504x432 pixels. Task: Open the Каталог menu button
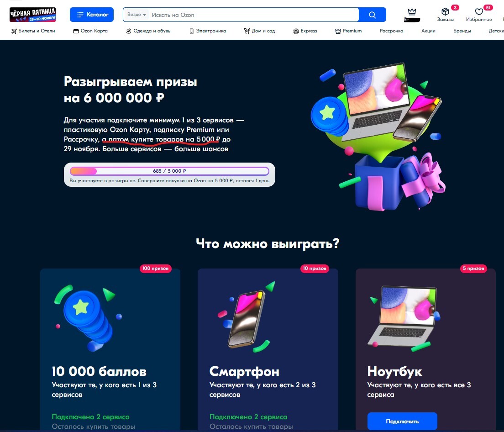pyautogui.click(x=92, y=15)
